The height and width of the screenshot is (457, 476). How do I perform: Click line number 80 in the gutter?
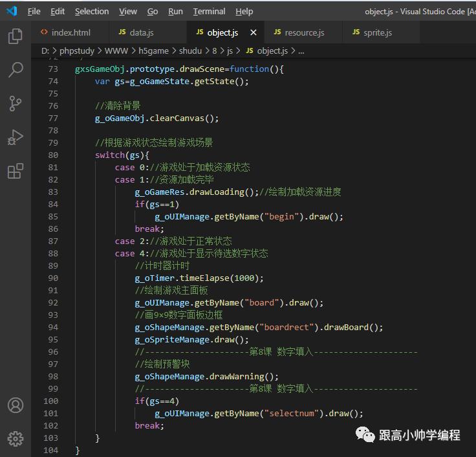[x=53, y=155]
